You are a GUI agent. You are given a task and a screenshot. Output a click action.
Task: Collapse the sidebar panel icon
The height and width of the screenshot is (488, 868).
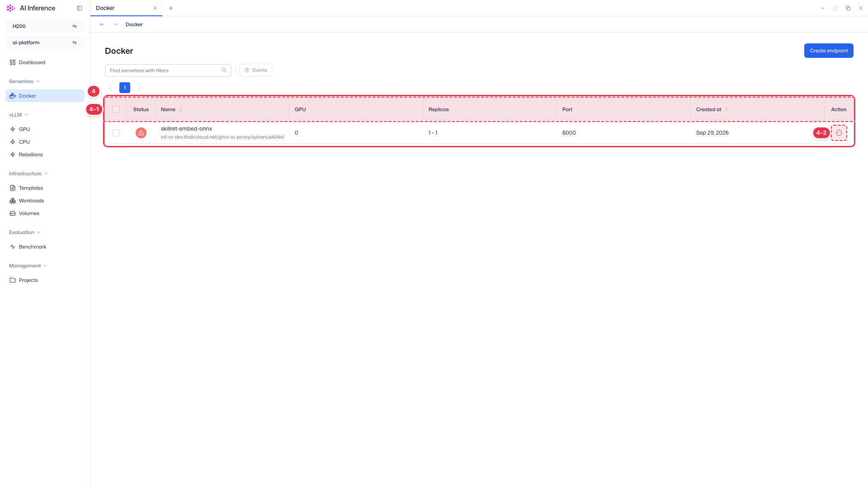[x=80, y=8]
